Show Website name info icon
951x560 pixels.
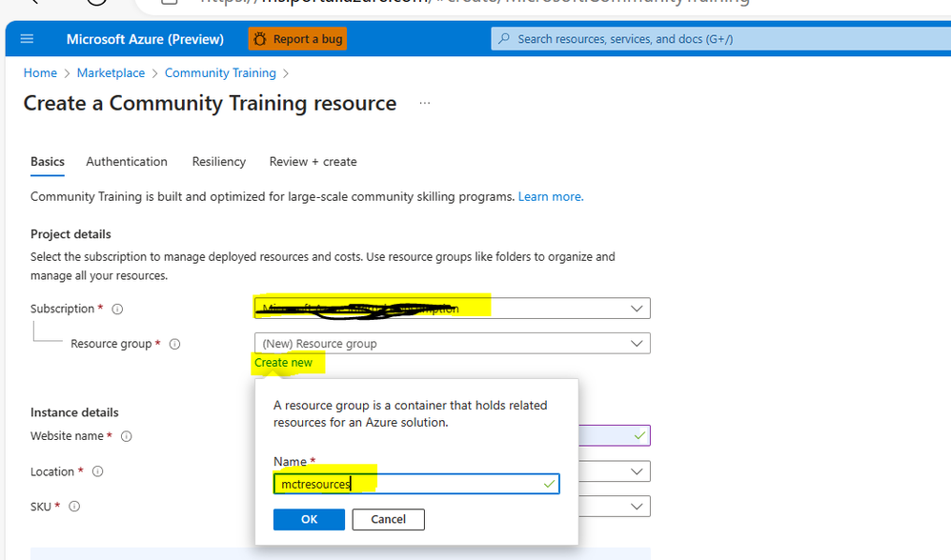tap(126, 436)
